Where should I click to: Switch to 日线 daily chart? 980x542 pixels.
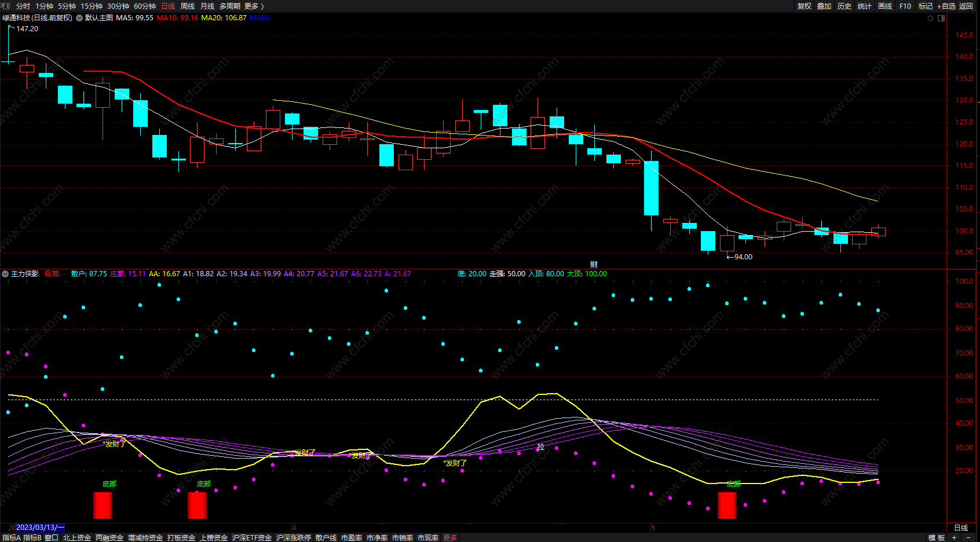168,6
